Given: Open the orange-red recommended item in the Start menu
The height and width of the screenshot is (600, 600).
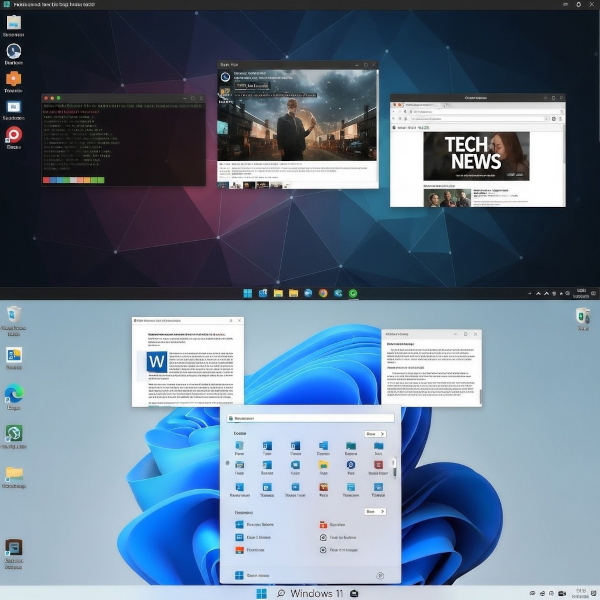Looking at the screenshot, I should (x=239, y=550).
